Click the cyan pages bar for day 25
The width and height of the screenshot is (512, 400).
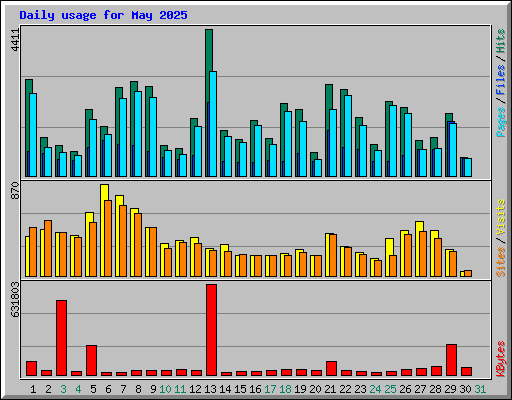pos(393,141)
